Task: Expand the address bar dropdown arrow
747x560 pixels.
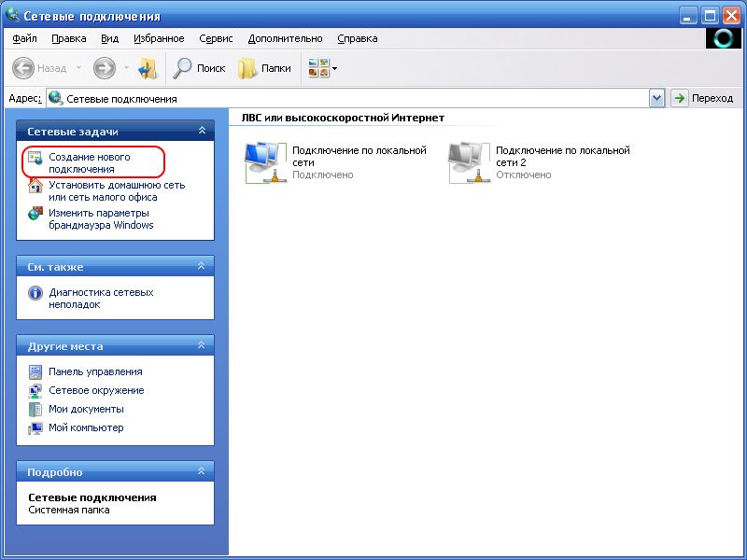Action: pyautogui.click(x=656, y=98)
